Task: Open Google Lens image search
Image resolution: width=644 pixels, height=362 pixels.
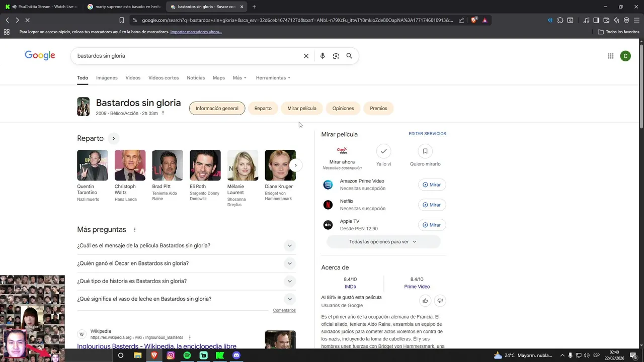Action: coord(336,56)
